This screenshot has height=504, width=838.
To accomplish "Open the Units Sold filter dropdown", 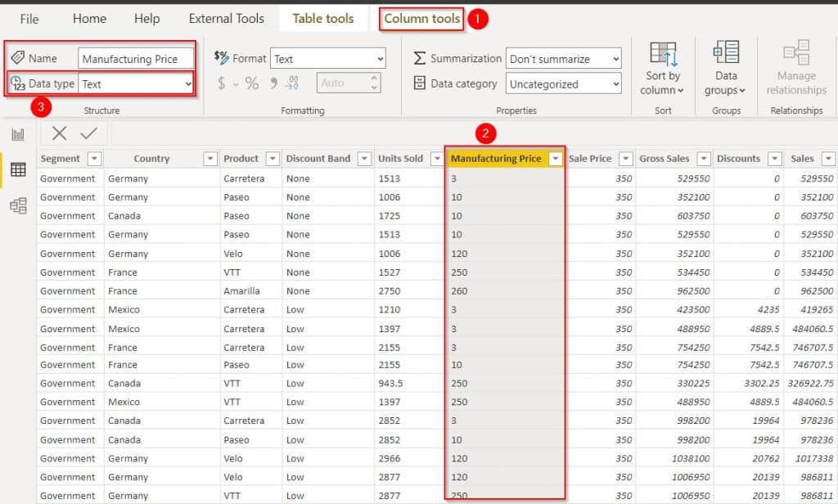I will coord(437,159).
